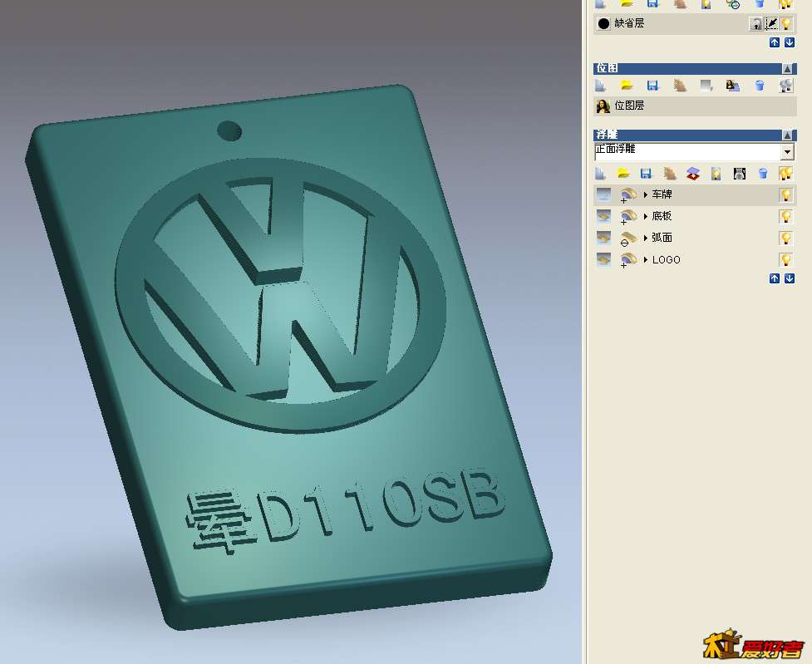Toggle all bitmap layers visibility
Image resolution: width=812 pixels, height=664 pixels.
[786, 86]
